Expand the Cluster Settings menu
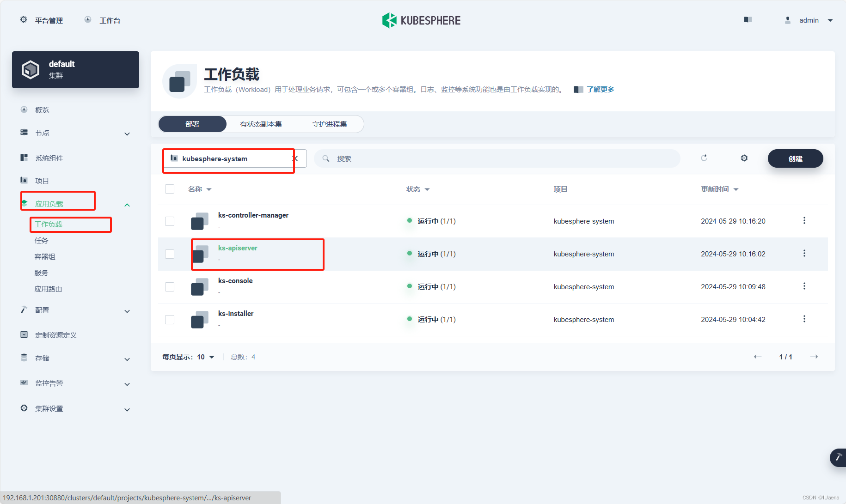 127,410
